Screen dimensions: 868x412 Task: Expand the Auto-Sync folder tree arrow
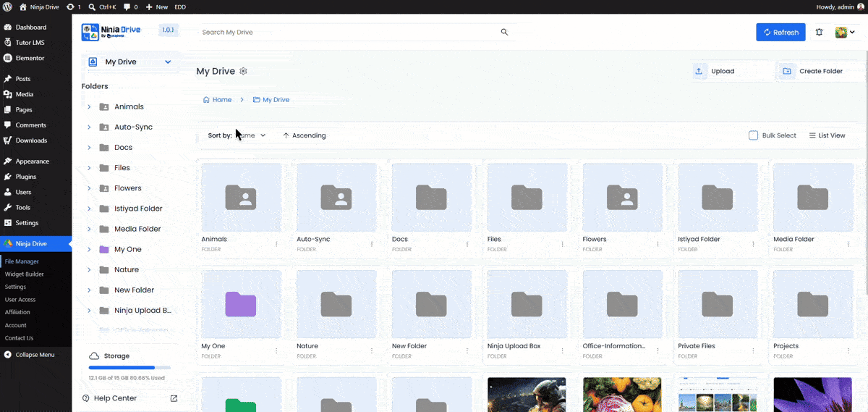[x=89, y=127]
